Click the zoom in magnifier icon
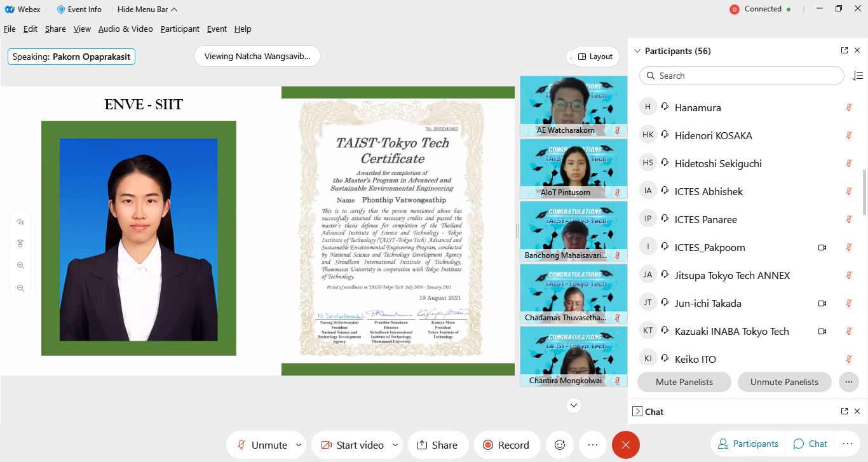Viewport: 868px width, 462px height. 20,266
